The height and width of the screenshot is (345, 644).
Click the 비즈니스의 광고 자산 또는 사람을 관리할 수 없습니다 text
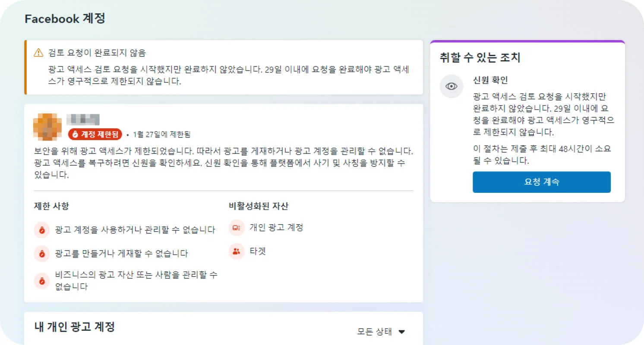pos(136,281)
